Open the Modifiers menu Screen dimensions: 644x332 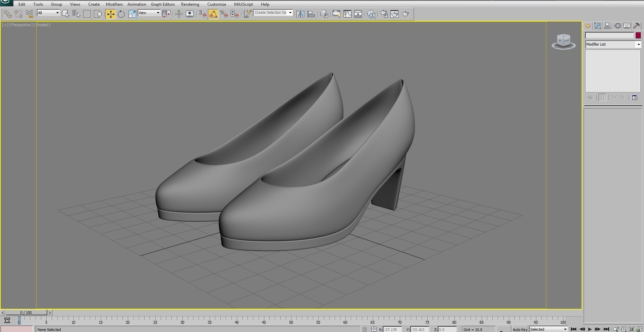(114, 4)
